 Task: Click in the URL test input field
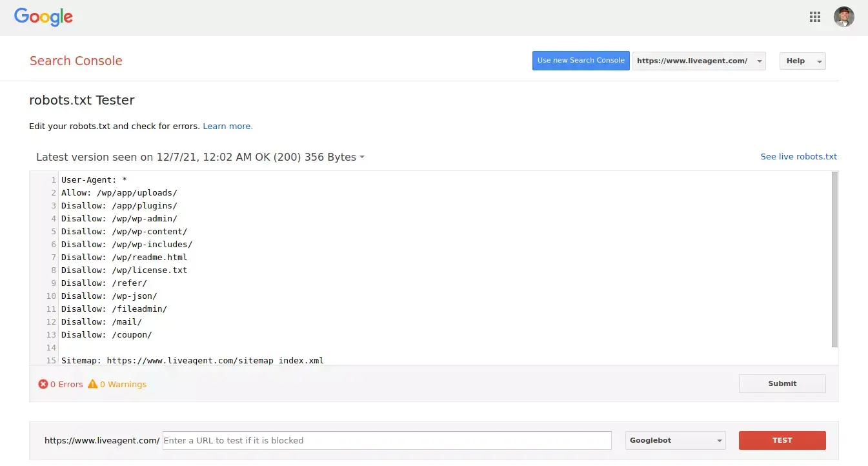pos(386,440)
